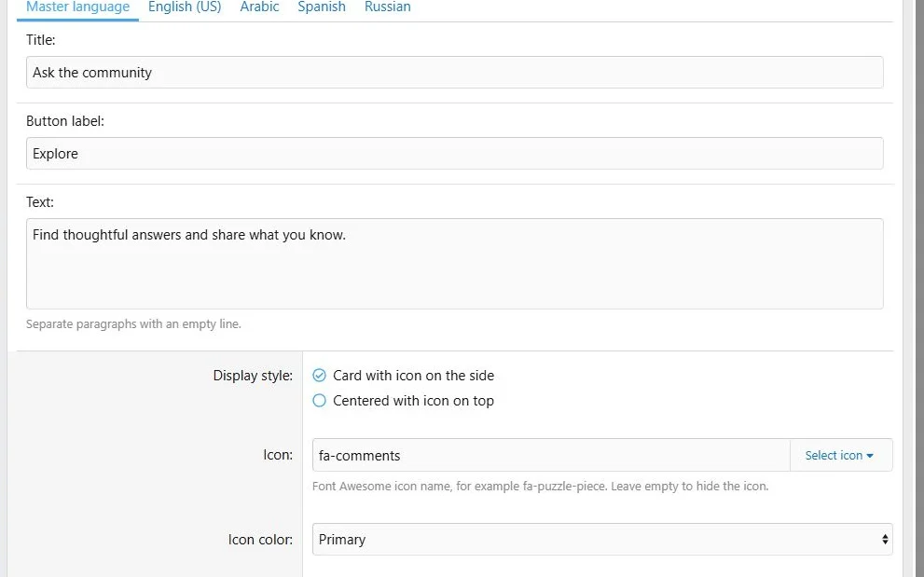Open the Russian language tab
924x577 pixels.
coord(387,7)
